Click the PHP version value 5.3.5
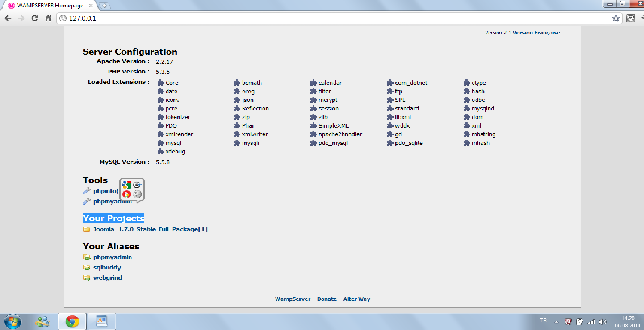644x330 pixels. (x=163, y=72)
